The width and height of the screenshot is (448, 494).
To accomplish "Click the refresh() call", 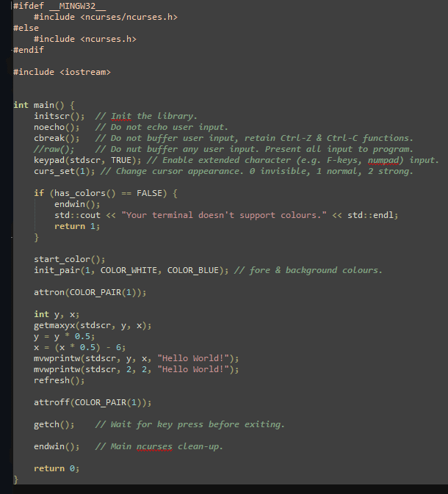I will (59, 380).
